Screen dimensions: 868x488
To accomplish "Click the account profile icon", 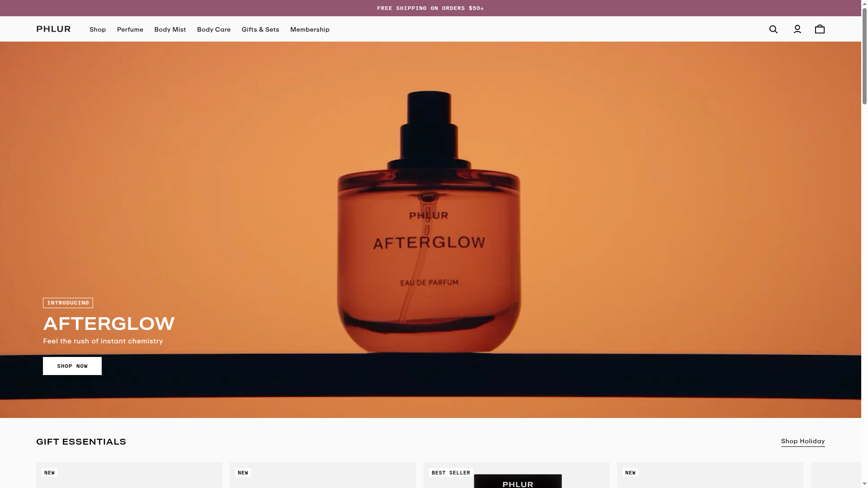I will click(x=797, y=29).
